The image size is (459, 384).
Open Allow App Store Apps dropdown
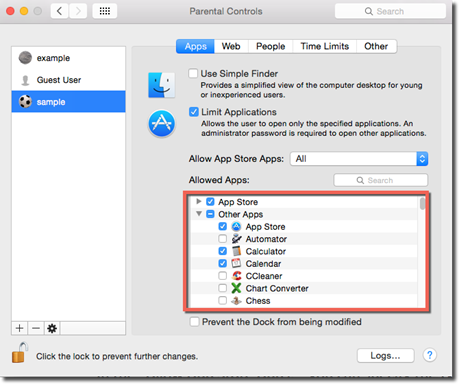[359, 159]
